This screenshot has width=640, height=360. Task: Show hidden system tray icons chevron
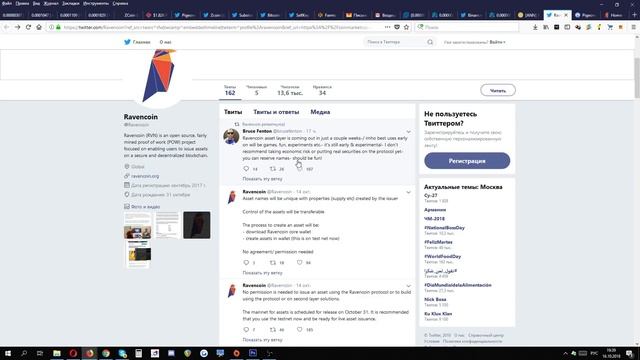point(565,353)
